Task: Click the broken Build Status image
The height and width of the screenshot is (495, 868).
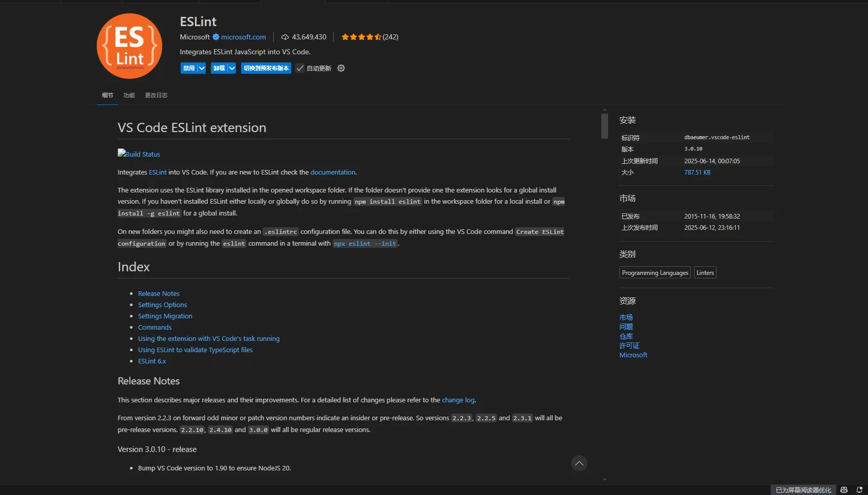Action: [x=139, y=154]
